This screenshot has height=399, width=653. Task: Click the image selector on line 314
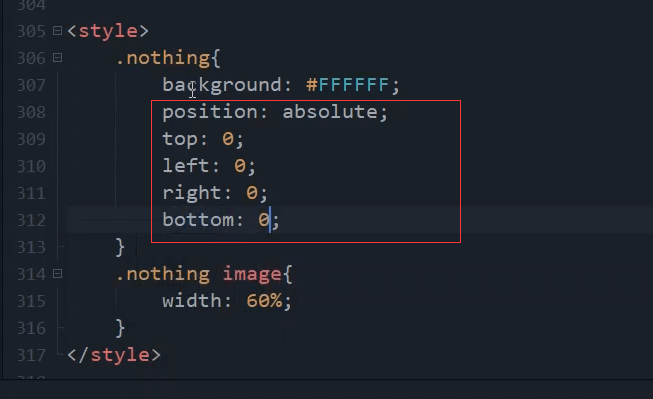pyautogui.click(x=252, y=274)
